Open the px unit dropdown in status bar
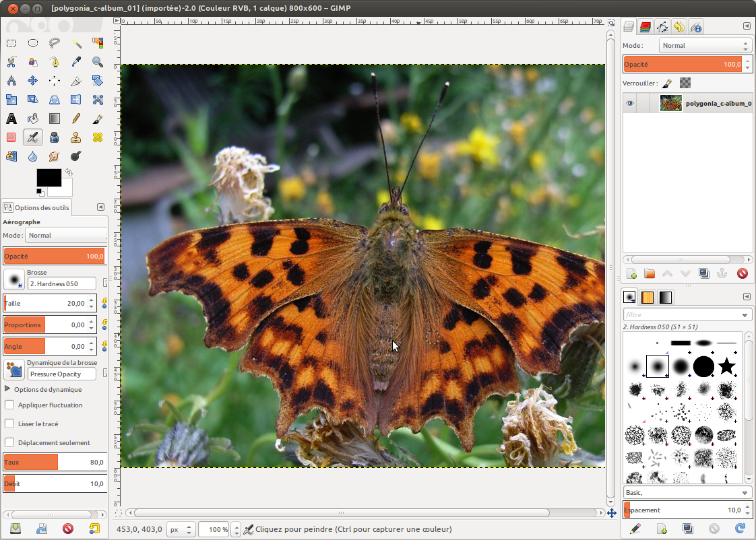The width and height of the screenshot is (756, 540). point(181,530)
